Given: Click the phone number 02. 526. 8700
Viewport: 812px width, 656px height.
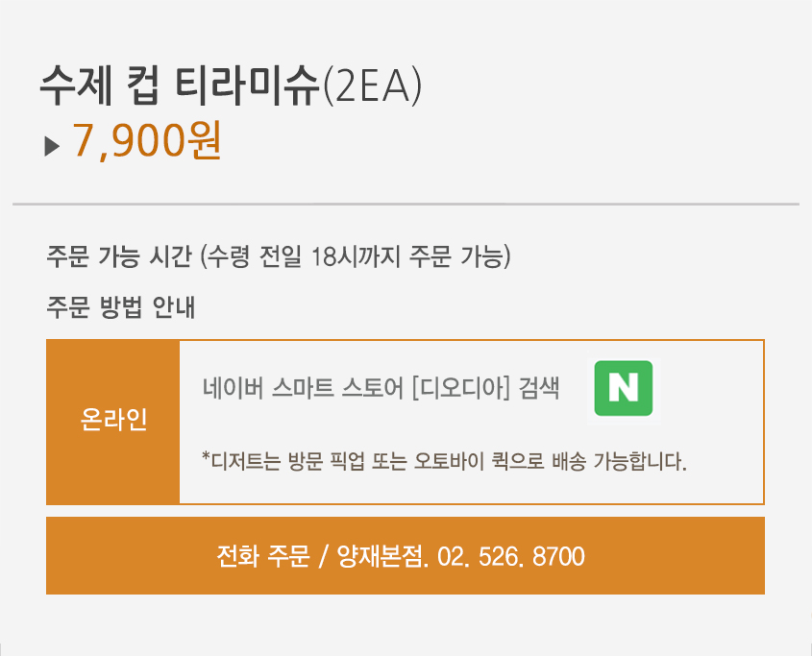Looking at the screenshot, I should (510, 556).
